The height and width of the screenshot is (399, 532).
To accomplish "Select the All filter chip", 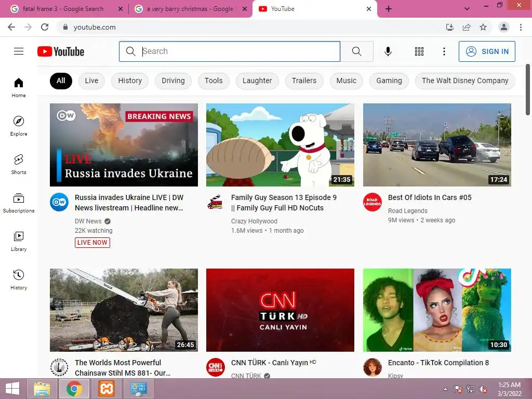I will coord(61,81).
